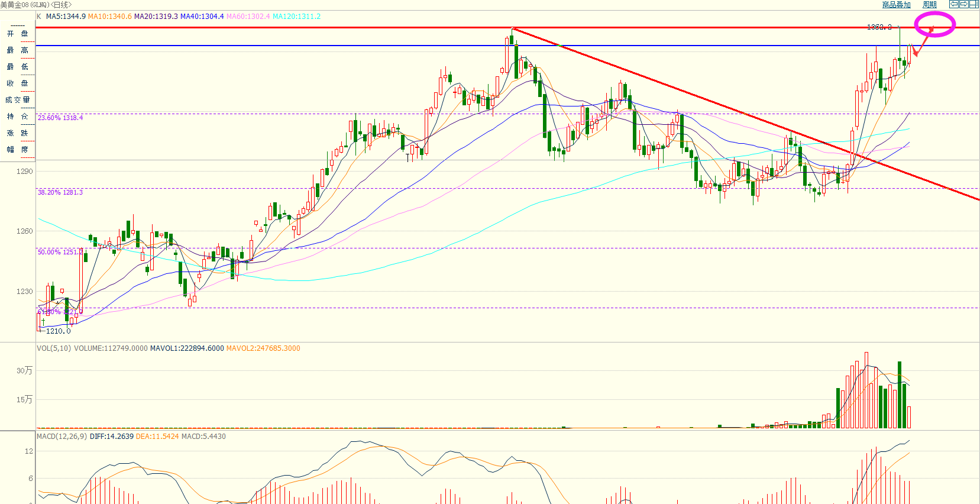Screen dimensions: 980x504
Task: Select the MA20:1319.3 indicator label
Action: [x=156, y=17]
